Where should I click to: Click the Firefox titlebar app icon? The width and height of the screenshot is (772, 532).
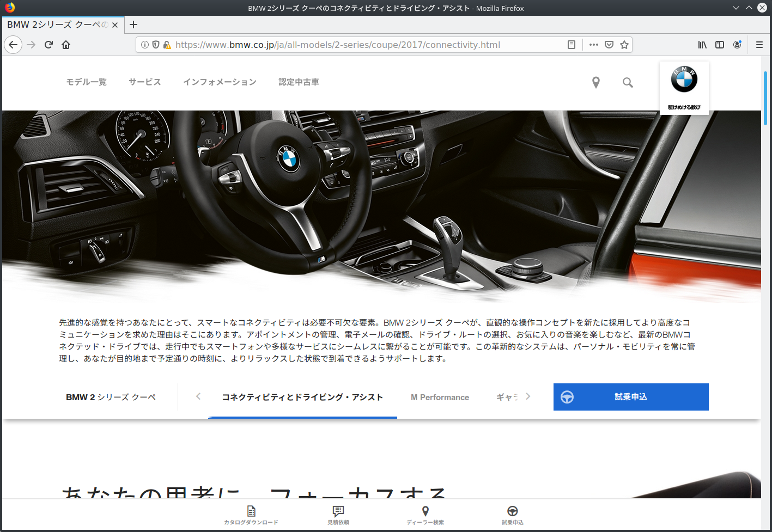(x=10, y=8)
